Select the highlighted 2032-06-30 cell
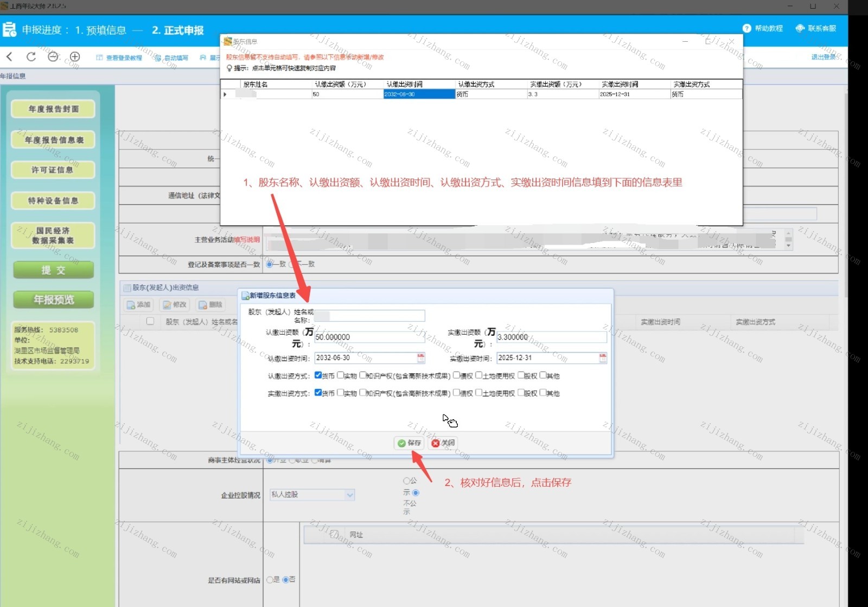868x607 pixels. click(x=419, y=94)
